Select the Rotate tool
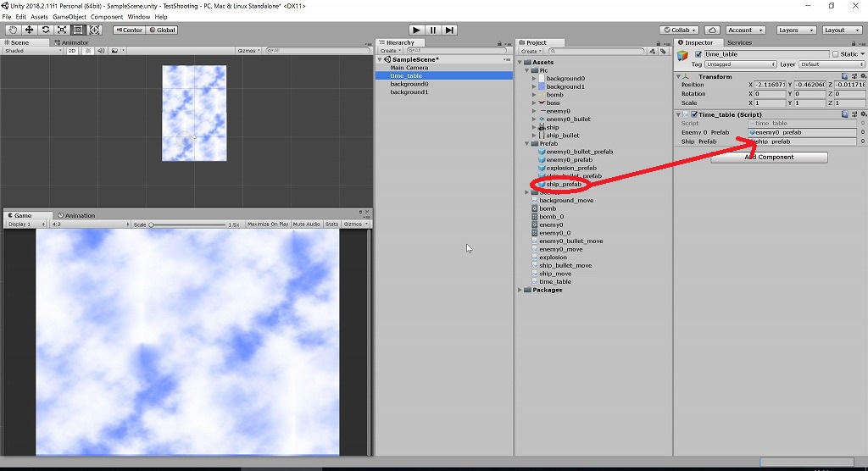Image resolution: width=868 pixels, height=471 pixels. pyautogui.click(x=46, y=30)
